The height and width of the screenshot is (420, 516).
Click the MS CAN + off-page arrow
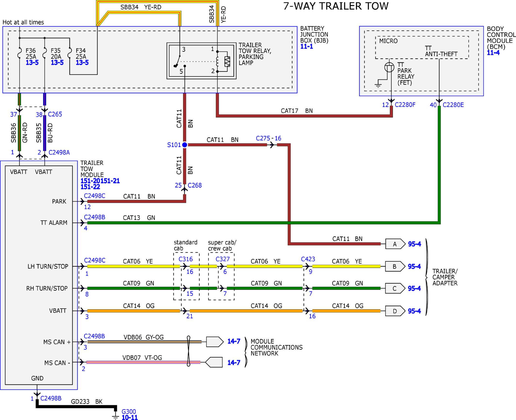[215, 342]
